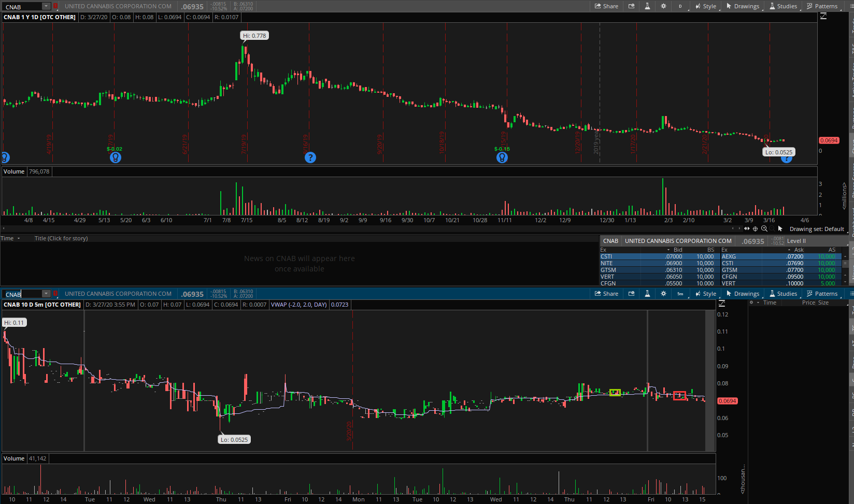Click the $-0.02 earnings event marker bubble
The width and height of the screenshot is (854, 504).
(x=116, y=157)
